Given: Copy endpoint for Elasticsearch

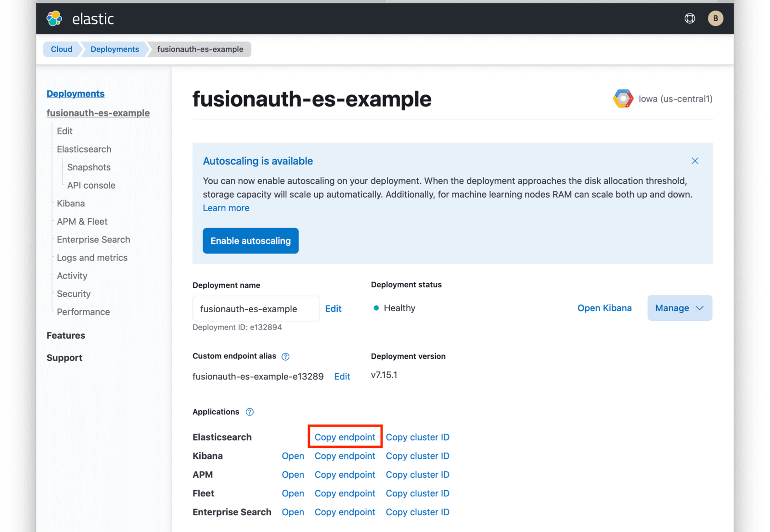Looking at the screenshot, I should (345, 437).
